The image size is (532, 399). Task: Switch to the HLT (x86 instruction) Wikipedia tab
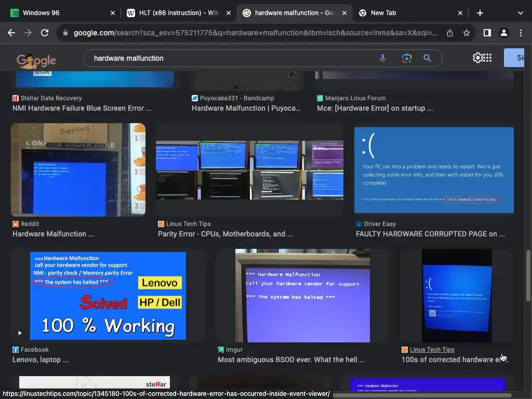(x=178, y=13)
